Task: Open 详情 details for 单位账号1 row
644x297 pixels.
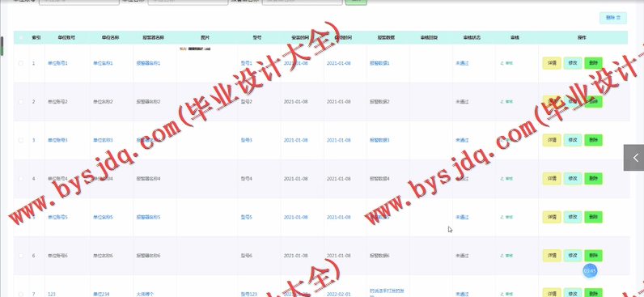Action: [552, 63]
